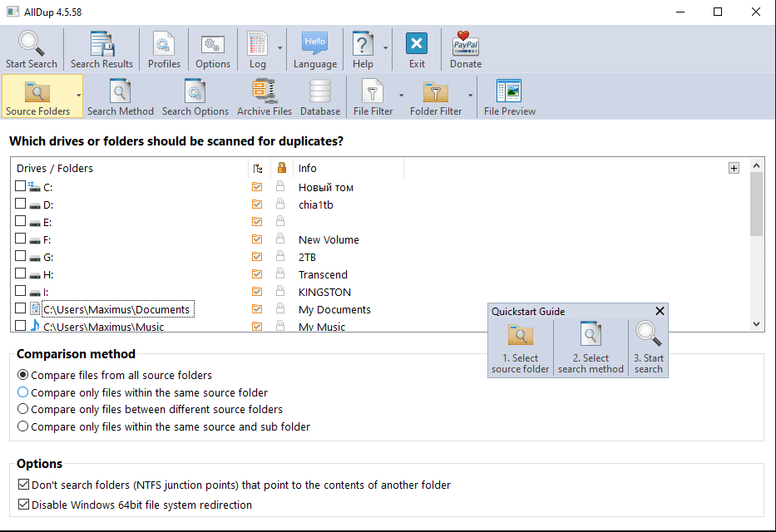This screenshot has width=776, height=532.
Task: Click the 'chia1tb' info text
Action: pyautogui.click(x=316, y=204)
